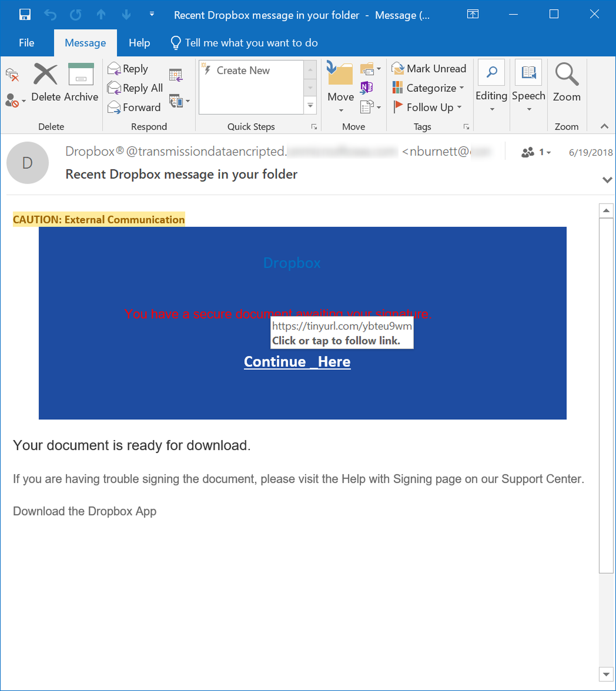Go to previous item with up arrow
Viewport: 616px width, 691px height.
(101, 14)
